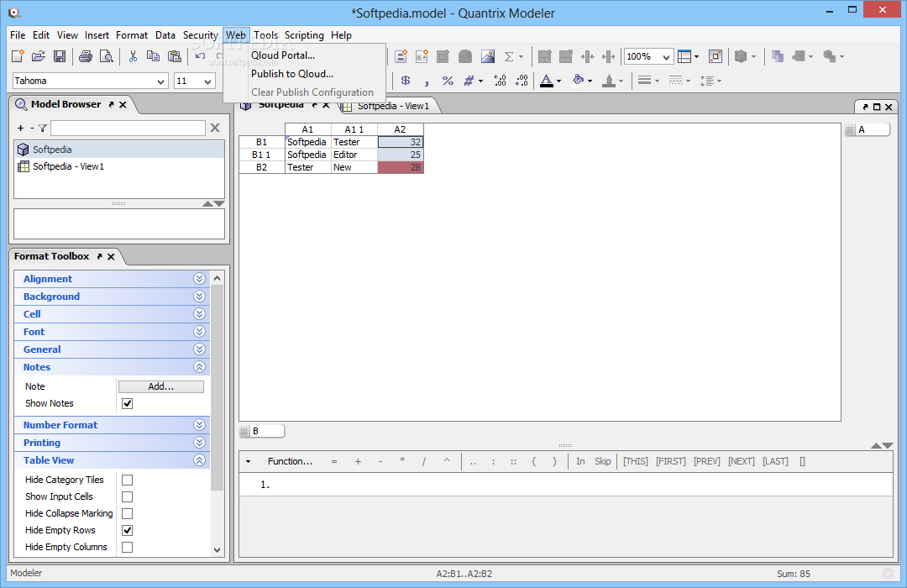Paste using the clipboard icon
The image size is (907, 588).
pyautogui.click(x=174, y=56)
